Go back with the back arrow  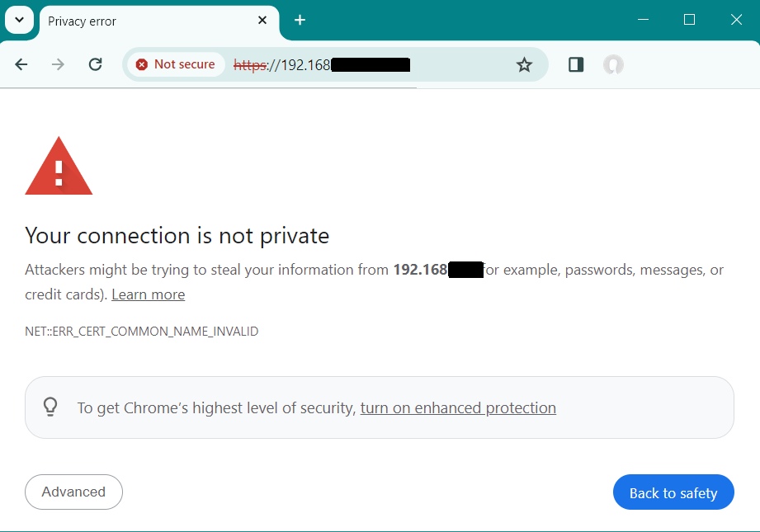[x=21, y=64]
